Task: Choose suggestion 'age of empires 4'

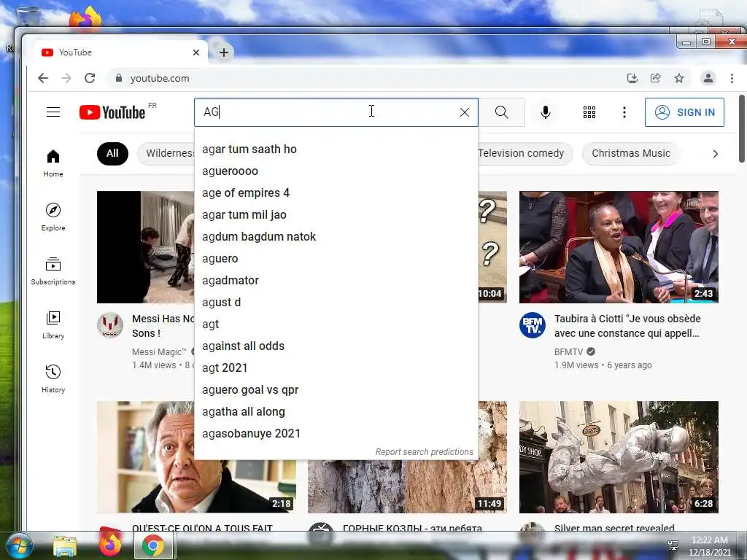Action: [336, 192]
